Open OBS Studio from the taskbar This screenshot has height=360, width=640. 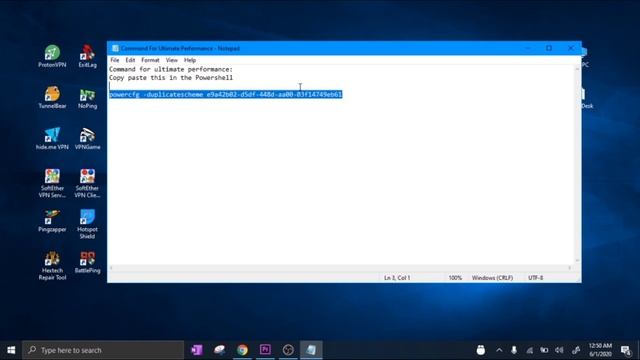click(288, 350)
